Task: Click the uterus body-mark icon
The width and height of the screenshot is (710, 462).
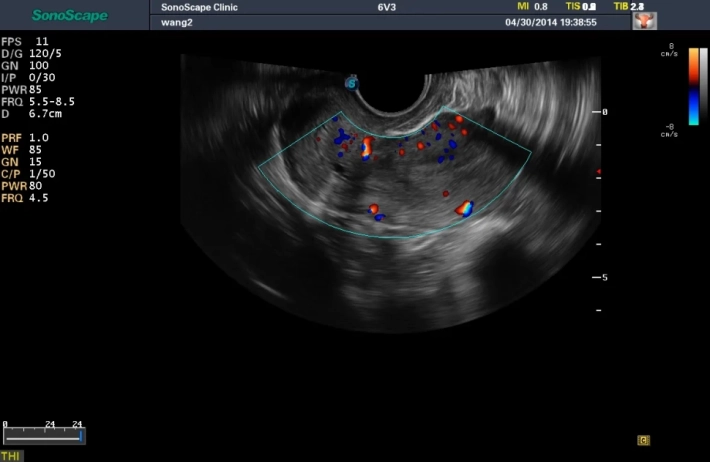Action: click(x=646, y=21)
